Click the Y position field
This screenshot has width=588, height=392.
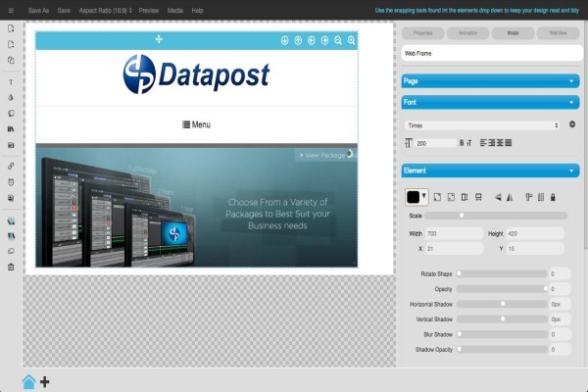(x=535, y=249)
